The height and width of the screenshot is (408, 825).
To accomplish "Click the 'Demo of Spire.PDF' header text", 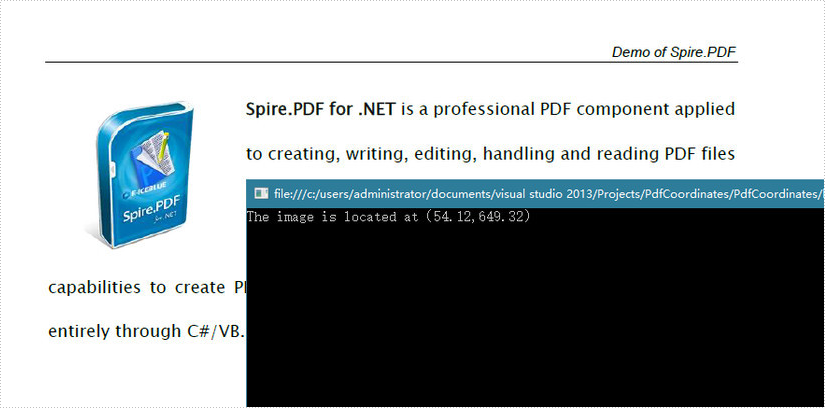I will pos(674,52).
